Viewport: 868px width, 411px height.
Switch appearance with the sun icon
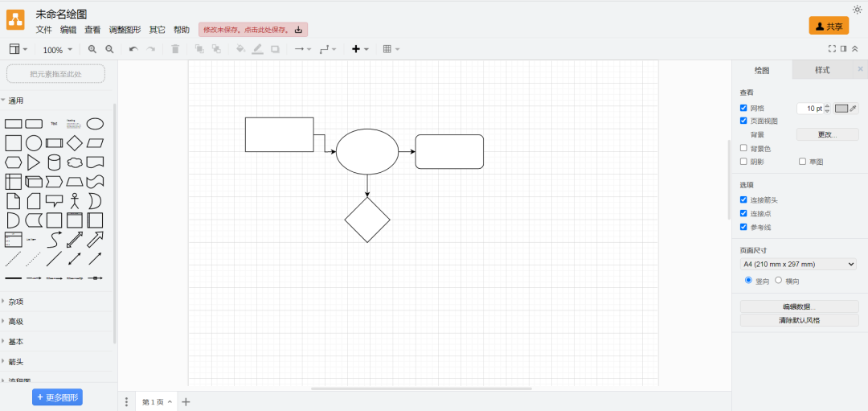click(857, 10)
